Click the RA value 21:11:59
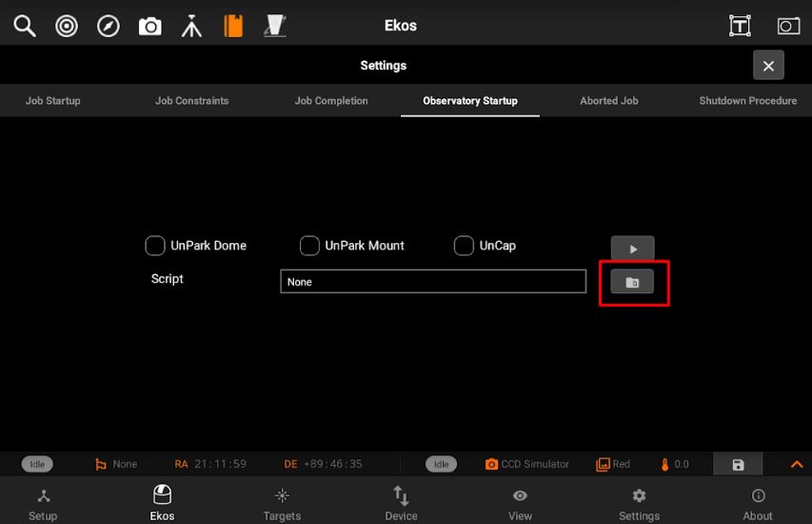Viewport: 812px width, 524px height. click(221, 464)
